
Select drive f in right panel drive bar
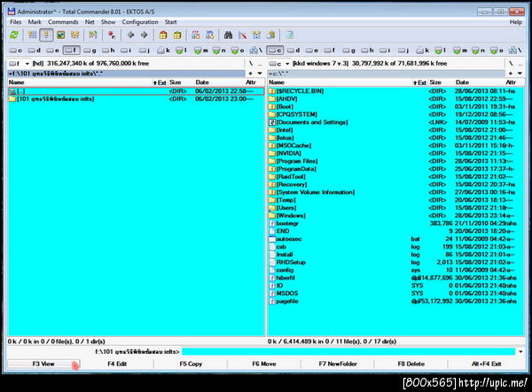[330, 51]
